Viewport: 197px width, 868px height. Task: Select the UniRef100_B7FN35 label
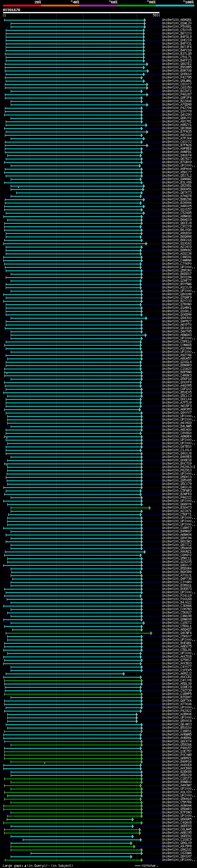coord(176,132)
